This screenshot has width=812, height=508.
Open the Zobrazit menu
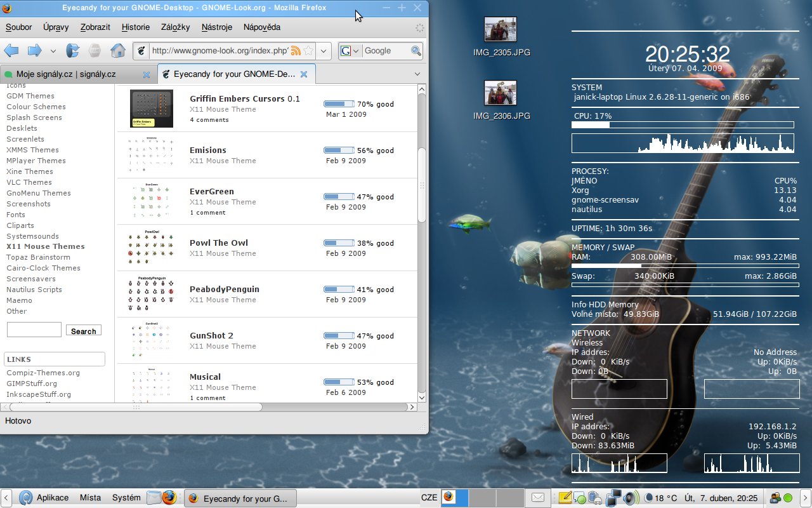pos(95,27)
